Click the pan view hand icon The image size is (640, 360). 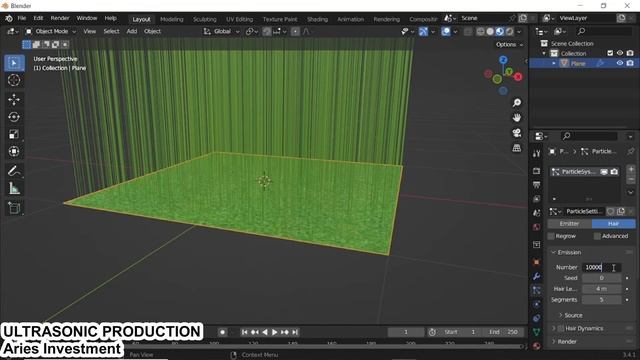517,118
